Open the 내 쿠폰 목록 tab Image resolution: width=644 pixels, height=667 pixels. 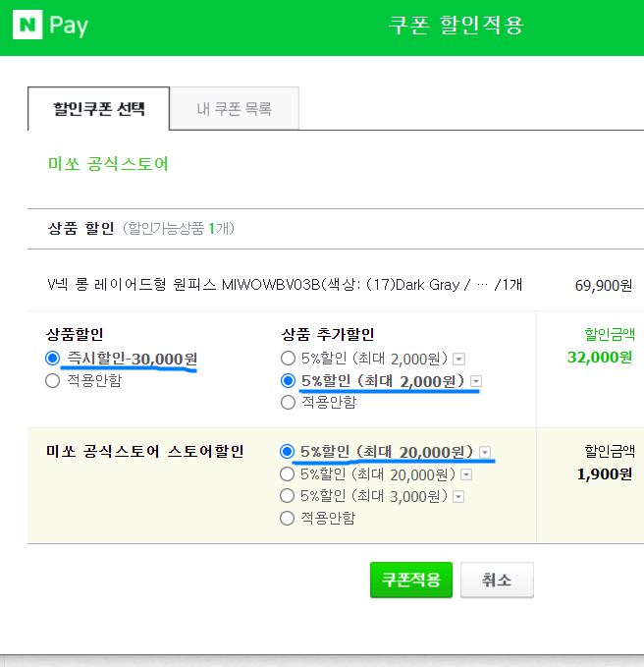click(235, 109)
